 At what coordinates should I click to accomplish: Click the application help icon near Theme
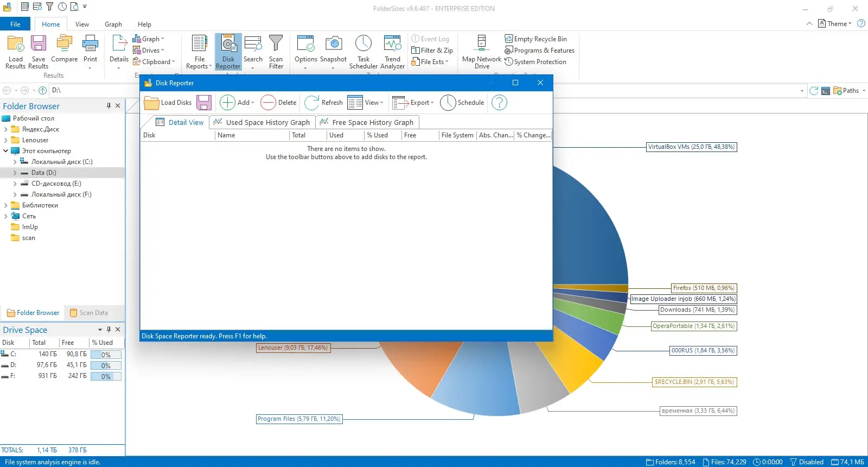[x=861, y=23]
